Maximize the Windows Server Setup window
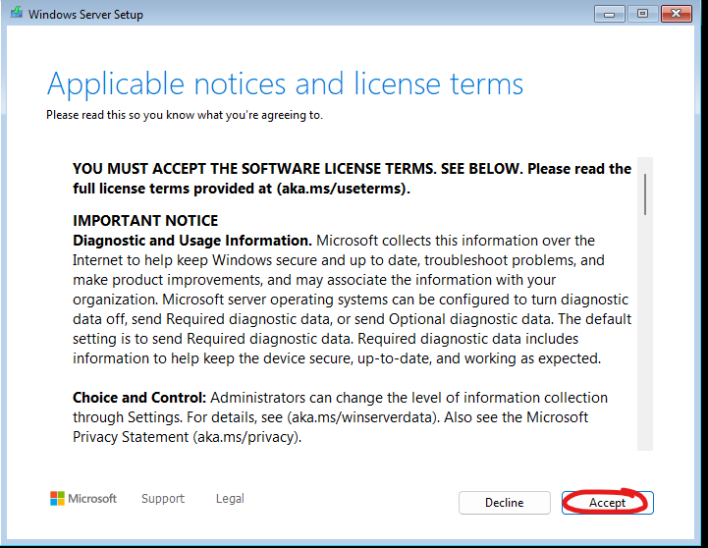Viewport: 708px width, 548px height. click(642, 14)
